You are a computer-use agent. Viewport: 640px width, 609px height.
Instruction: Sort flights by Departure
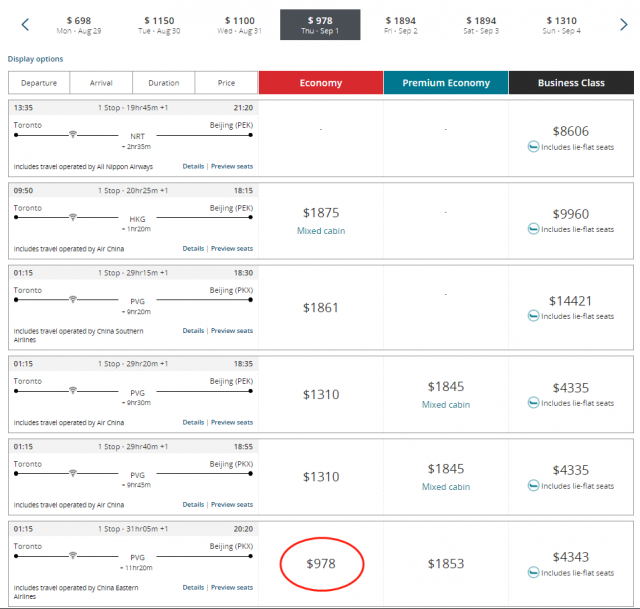[39, 83]
